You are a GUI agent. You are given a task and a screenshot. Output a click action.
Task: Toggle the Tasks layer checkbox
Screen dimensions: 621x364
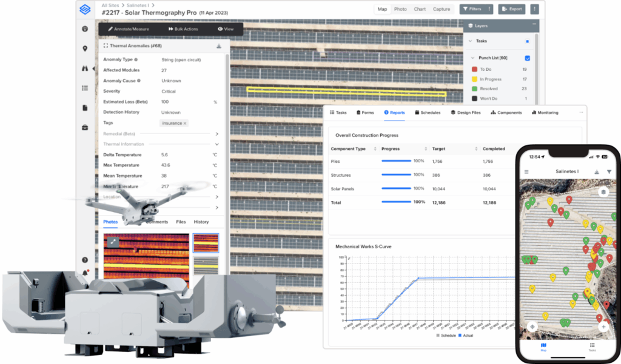click(527, 41)
